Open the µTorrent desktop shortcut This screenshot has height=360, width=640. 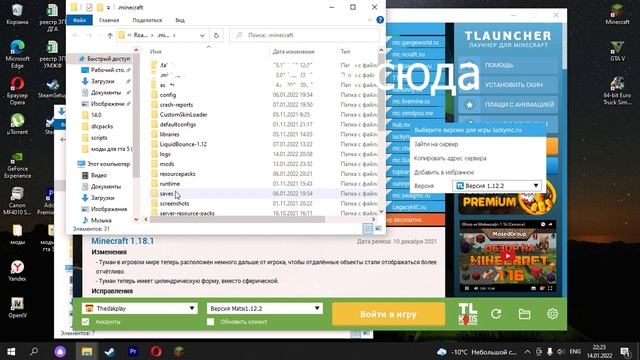(17, 124)
